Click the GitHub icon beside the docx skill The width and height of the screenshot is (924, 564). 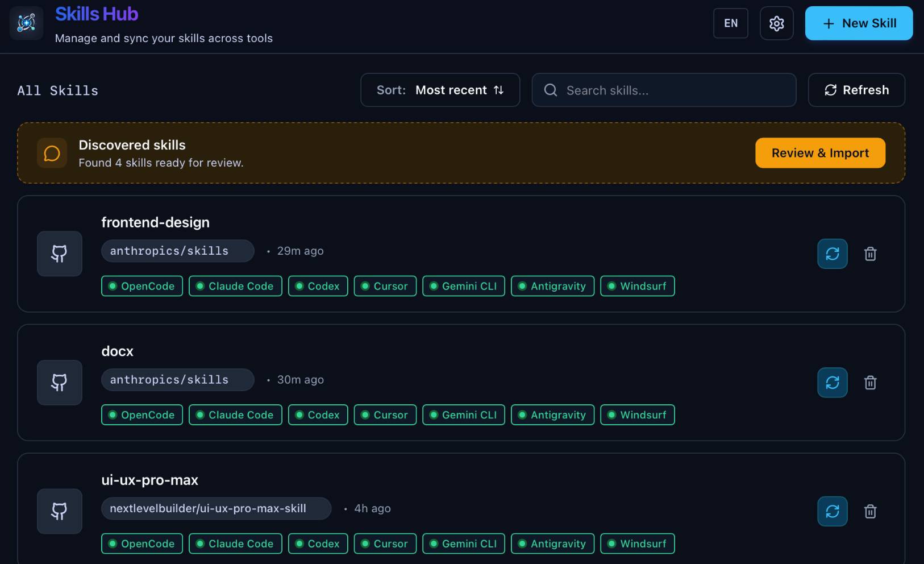tap(60, 383)
